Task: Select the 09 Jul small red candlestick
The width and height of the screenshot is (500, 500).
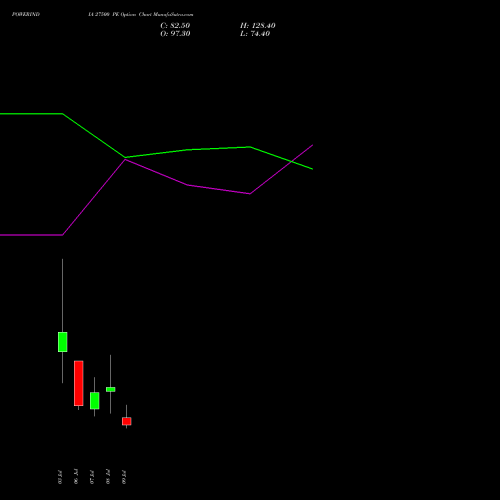Action: tap(126, 421)
